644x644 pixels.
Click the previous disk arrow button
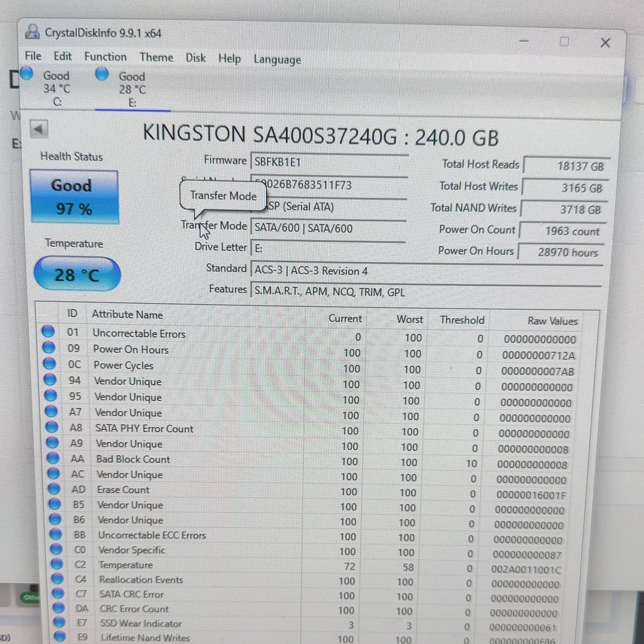pyautogui.click(x=39, y=129)
